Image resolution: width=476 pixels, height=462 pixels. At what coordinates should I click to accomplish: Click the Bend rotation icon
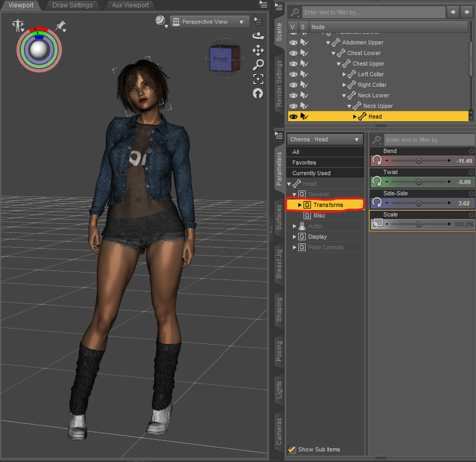coord(377,160)
